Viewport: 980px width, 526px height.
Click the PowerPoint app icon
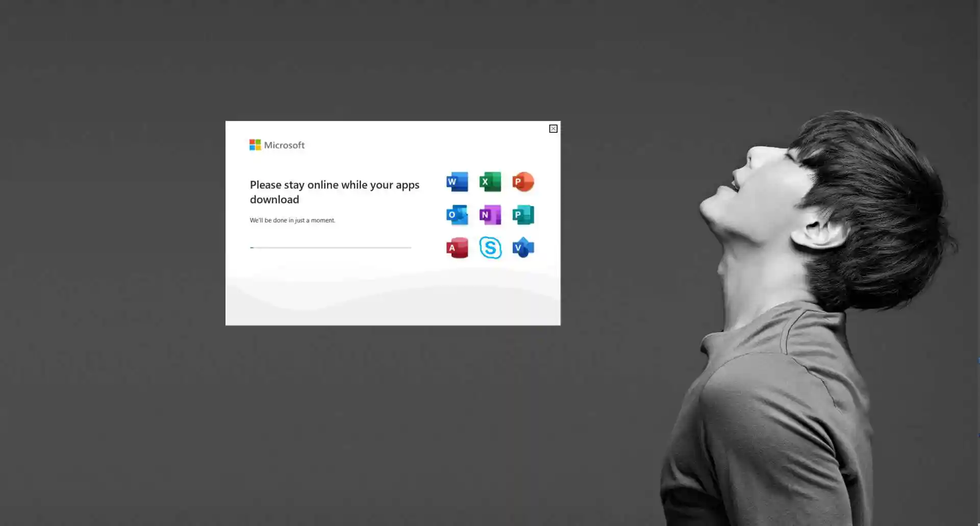point(523,182)
